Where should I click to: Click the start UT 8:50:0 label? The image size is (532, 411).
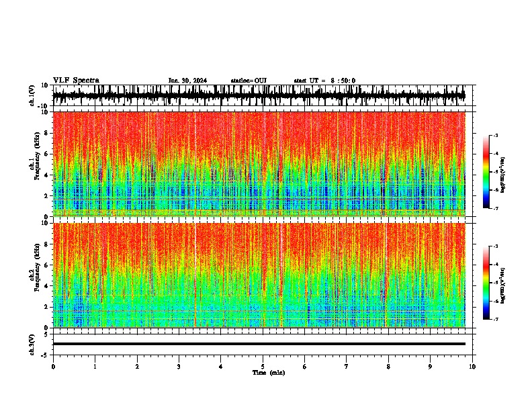tap(324, 81)
